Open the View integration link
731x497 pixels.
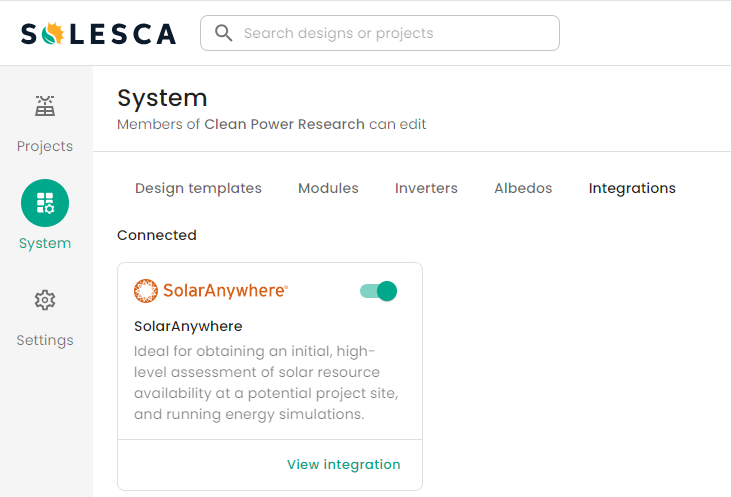click(343, 464)
